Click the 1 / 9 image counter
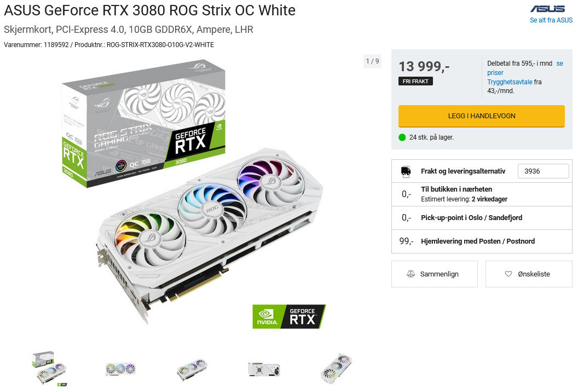 click(x=372, y=61)
